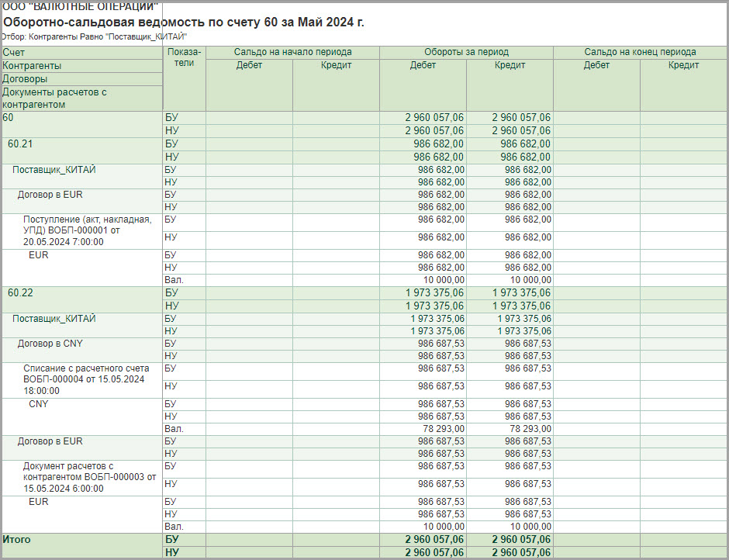This screenshot has height=560, width=729.
Task: Select the account '60' row label
Action: 9,118
